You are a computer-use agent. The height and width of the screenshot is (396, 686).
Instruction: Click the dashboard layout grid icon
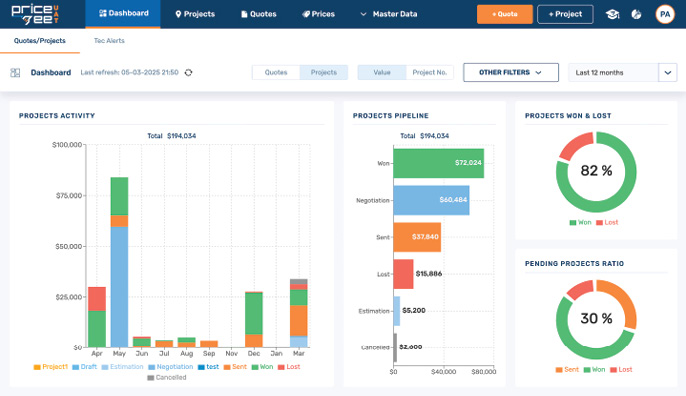(x=15, y=73)
